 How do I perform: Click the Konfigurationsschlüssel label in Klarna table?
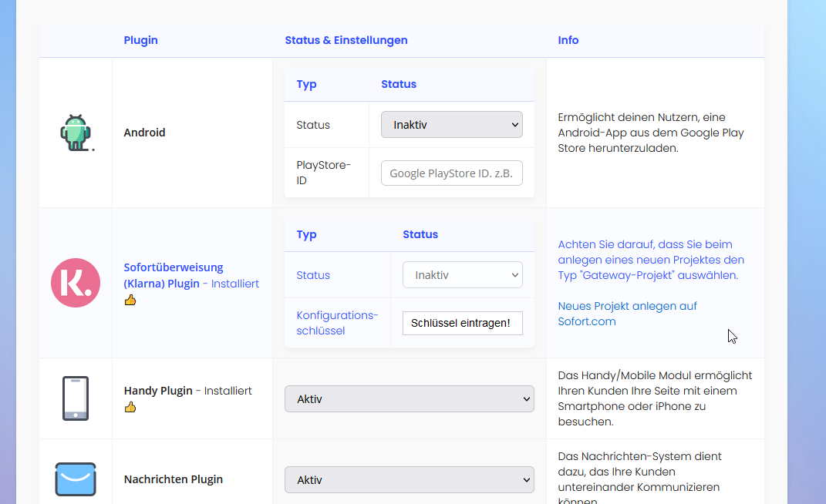point(337,323)
